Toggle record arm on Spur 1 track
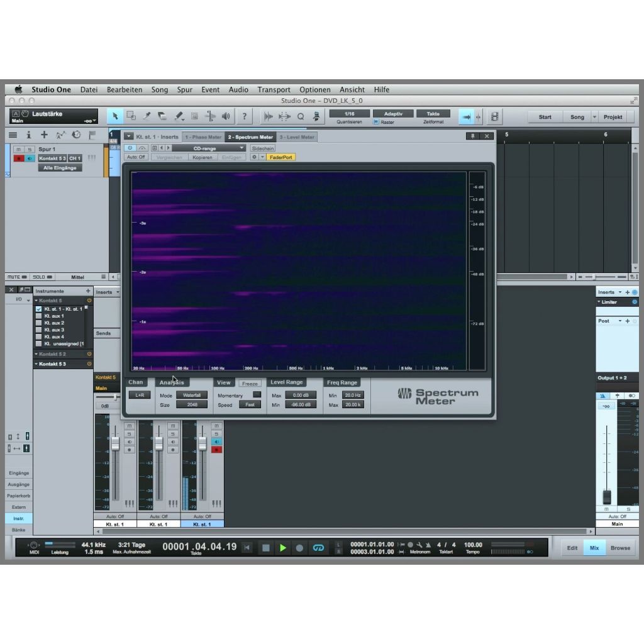The image size is (644, 644). coord(18,158)
